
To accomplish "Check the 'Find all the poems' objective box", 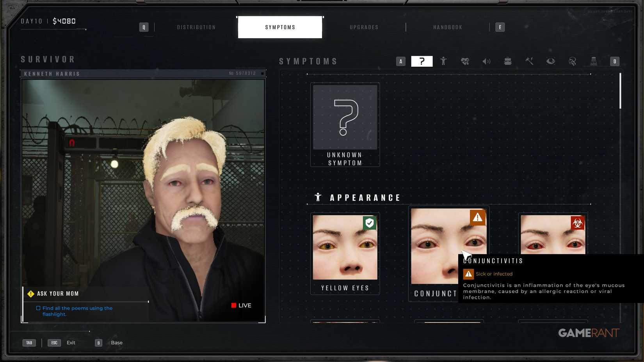I will click(38, 308).
